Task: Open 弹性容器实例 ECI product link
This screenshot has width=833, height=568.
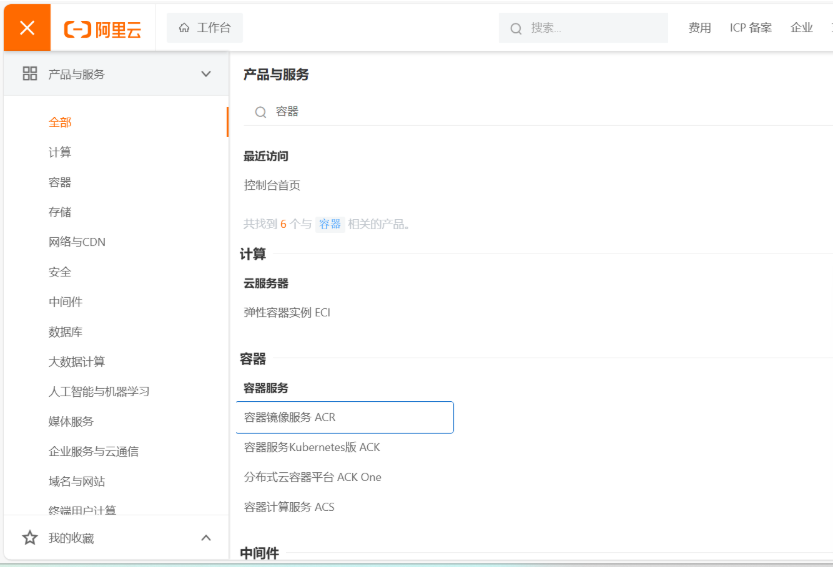Action: (x=287, y=312)
